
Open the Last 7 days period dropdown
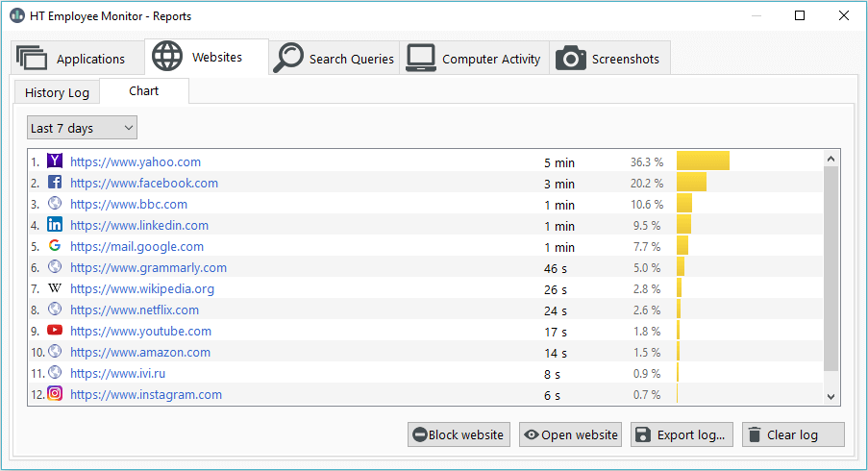(x=82, y=128)
